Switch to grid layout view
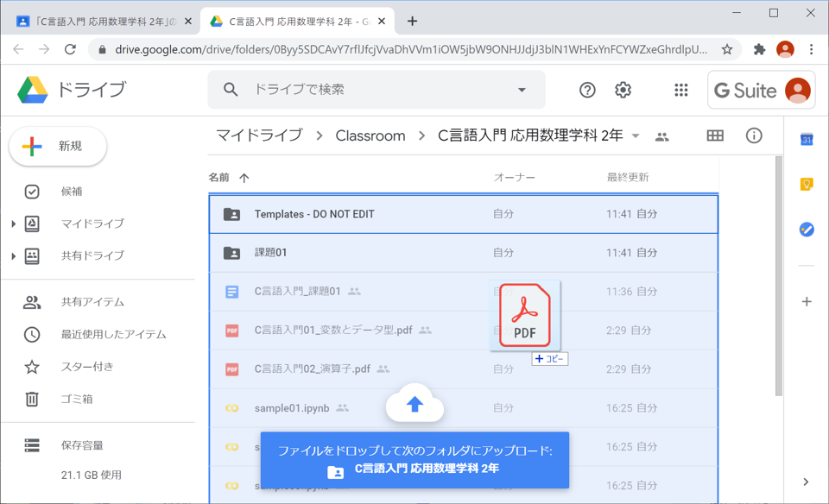Screen dimensions: 829x504 click(x=715, y=135)
